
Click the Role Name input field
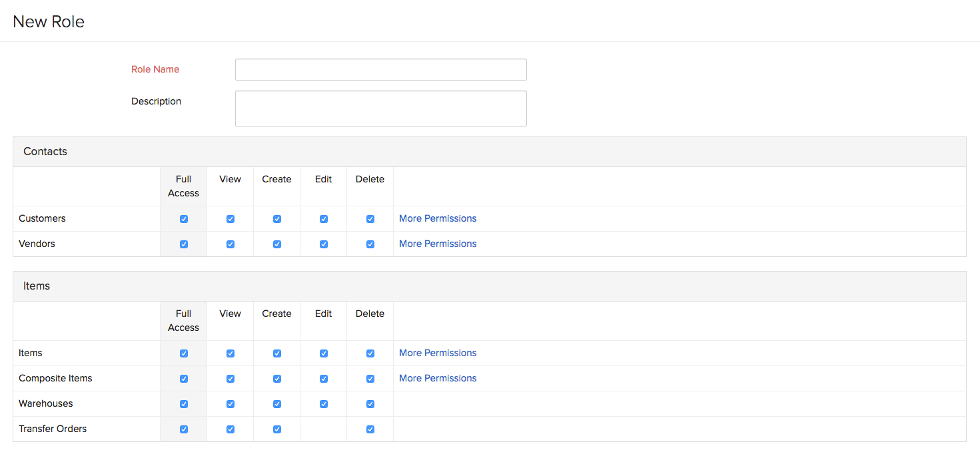380,70
